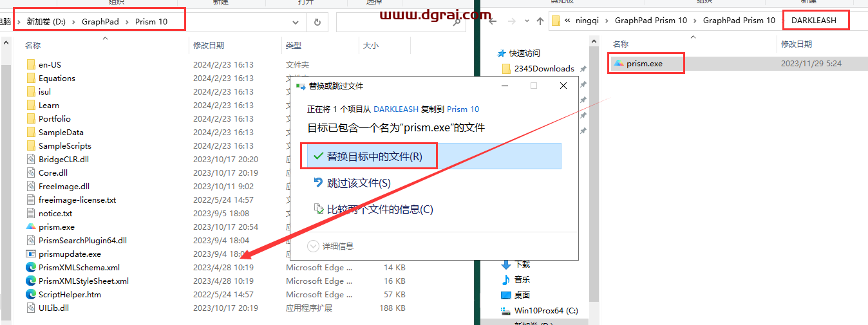This screenshot has width=868, height=325.
Task: Click the UILib.dll file icon
Action: tap(31, 308)
